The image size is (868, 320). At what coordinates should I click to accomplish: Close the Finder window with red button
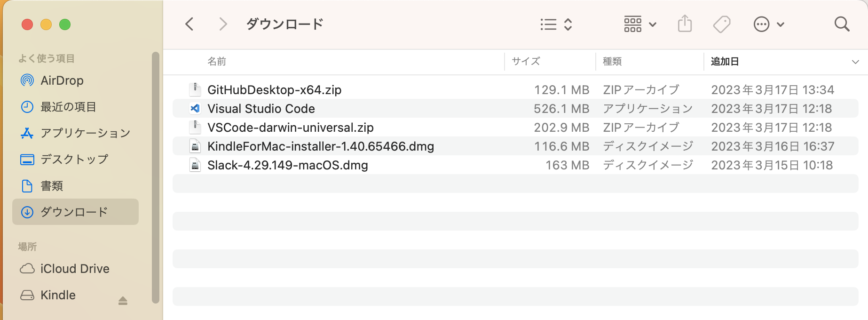click(x=27, y=24)
